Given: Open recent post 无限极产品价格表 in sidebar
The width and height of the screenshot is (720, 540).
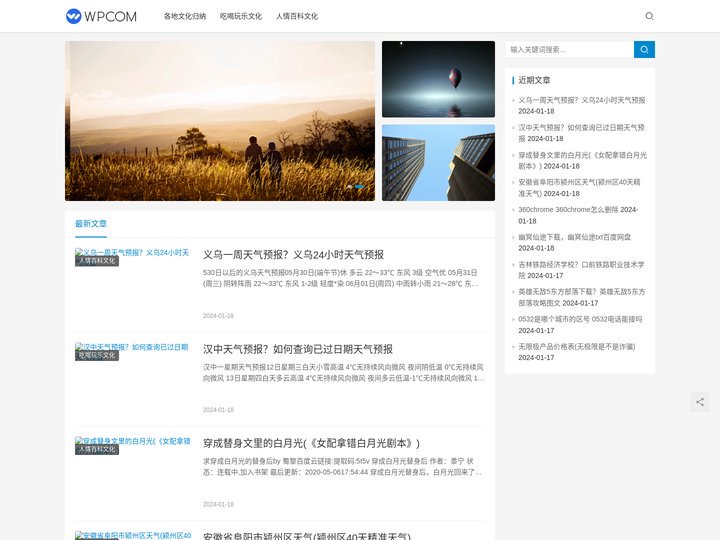Looking at the screenshot, I should (577, 347).
